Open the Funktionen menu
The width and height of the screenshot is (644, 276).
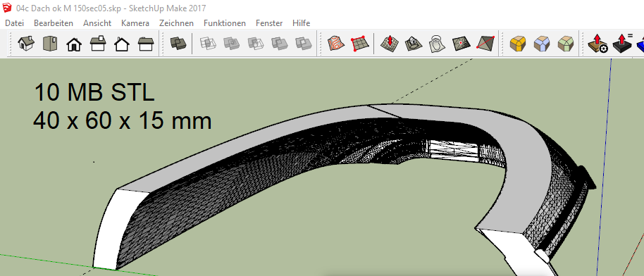tap(225, 23)
